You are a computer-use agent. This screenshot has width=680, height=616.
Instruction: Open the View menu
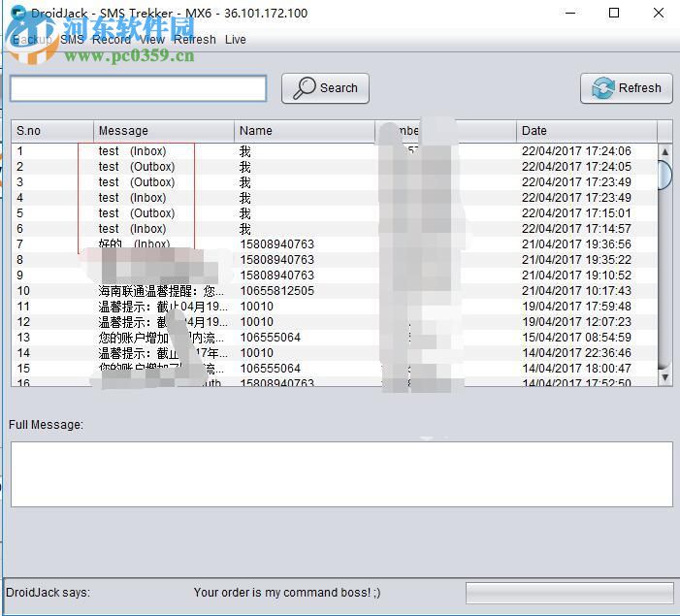click(x=152, y=40)
